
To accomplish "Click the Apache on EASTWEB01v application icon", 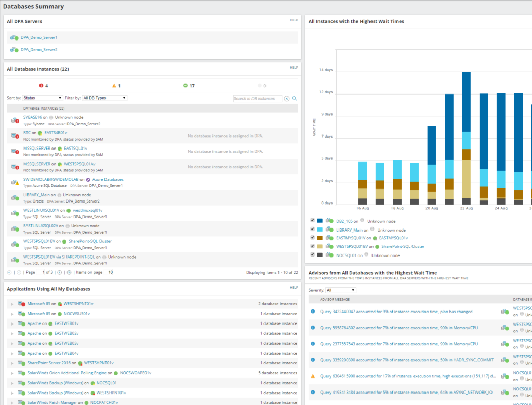I will tap(22, 323).
